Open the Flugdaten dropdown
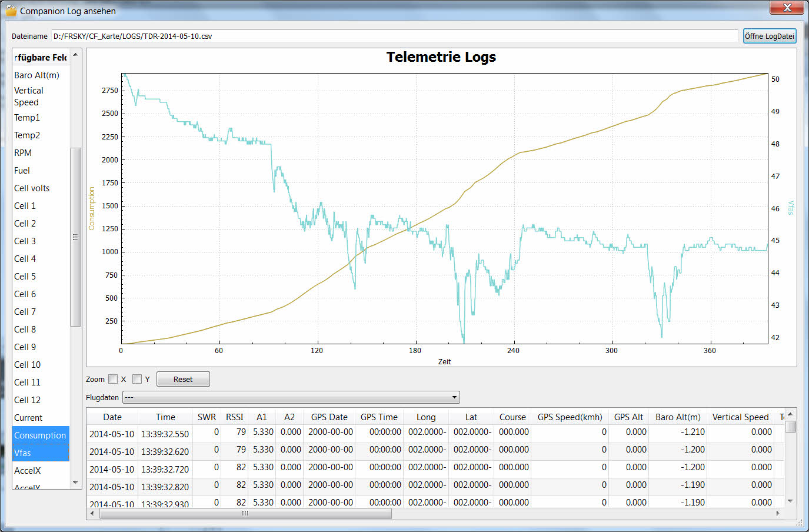Screen dimensions: 809x532 point(291,397)
